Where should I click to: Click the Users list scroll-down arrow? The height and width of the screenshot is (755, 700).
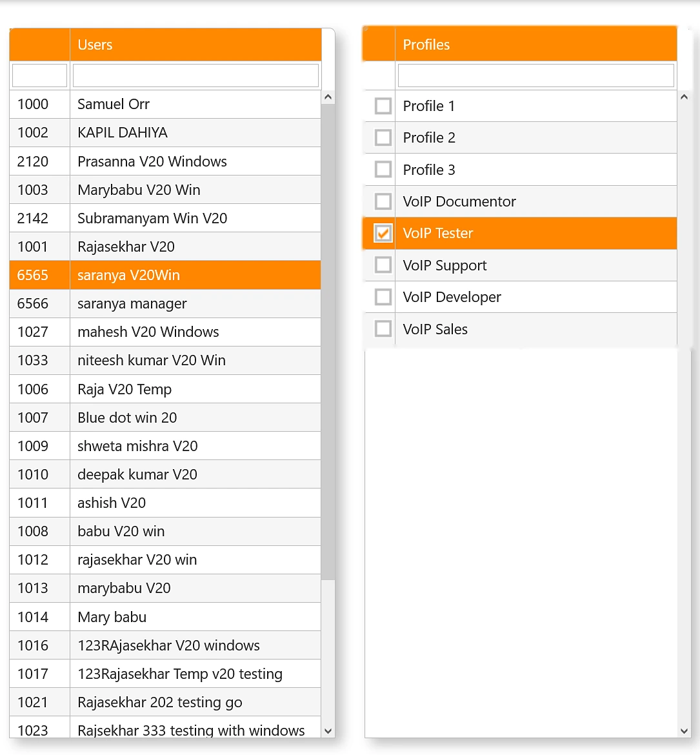(328, 731)
